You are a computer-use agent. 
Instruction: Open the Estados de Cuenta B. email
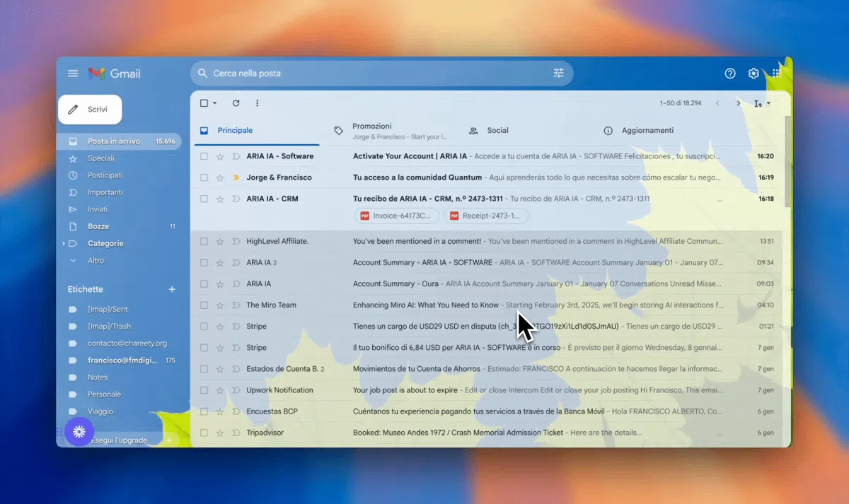tap(487, 369)
